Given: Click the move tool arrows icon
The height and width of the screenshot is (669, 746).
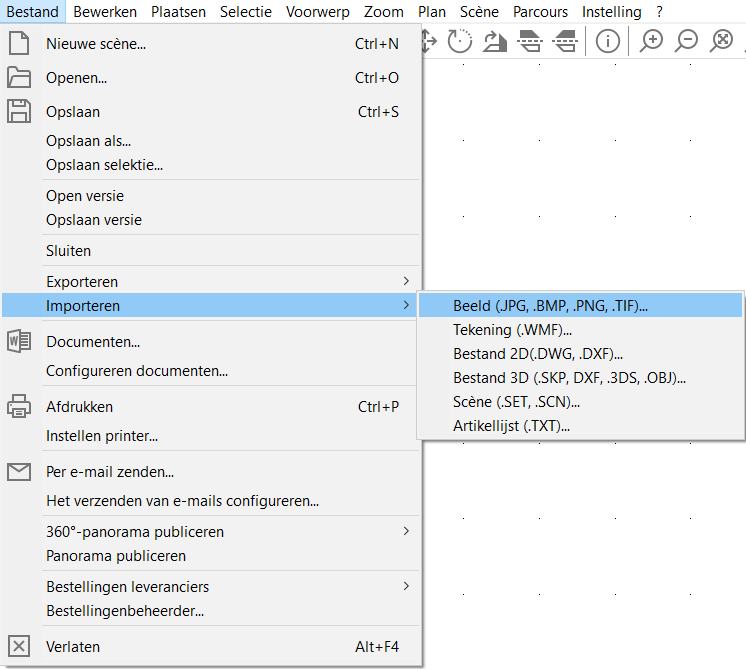Looking at the screenshot, I should coord(429,41).
